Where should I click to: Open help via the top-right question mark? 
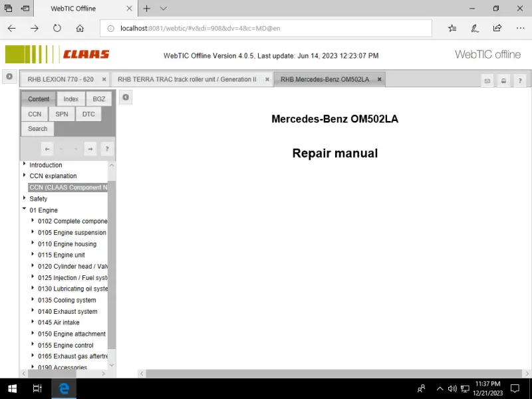point(519,80)
